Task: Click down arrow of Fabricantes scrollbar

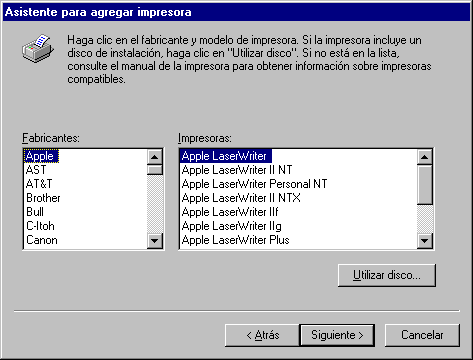Action: point(155,240)
